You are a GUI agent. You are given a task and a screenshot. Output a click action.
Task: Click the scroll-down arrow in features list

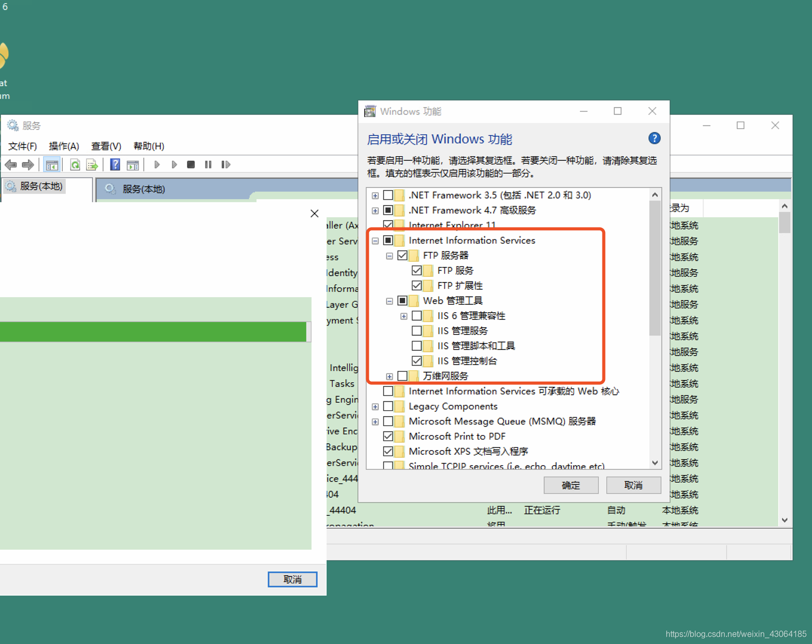[655, 463]
